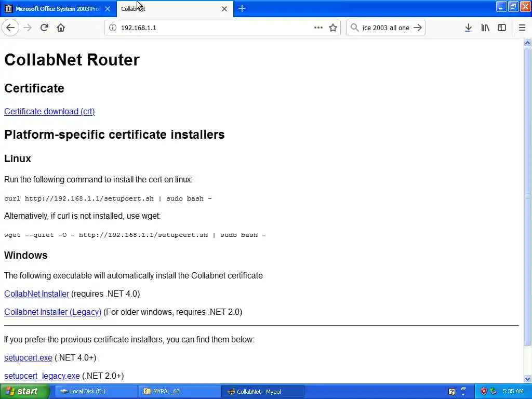Screen dimensions: 532x399
Task: Download setupcert.exe
Action: (x=28, y=357)
